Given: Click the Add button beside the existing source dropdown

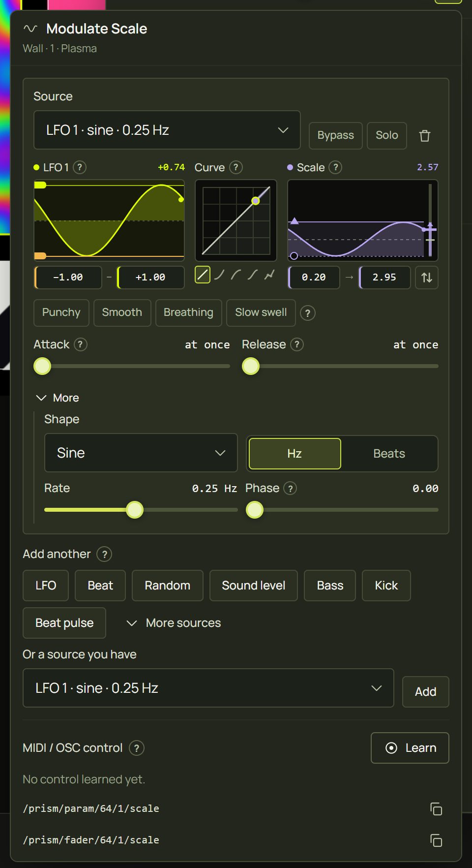Looking at the screenshot, I should (426, 692).
